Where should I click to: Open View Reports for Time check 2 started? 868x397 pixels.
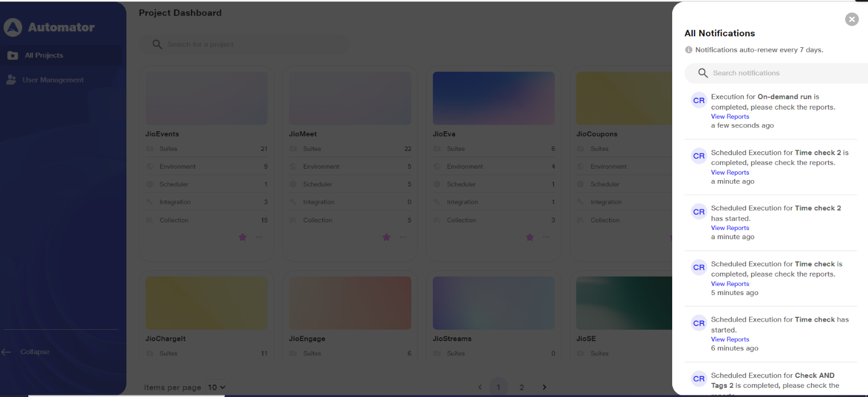coord(730,228)
